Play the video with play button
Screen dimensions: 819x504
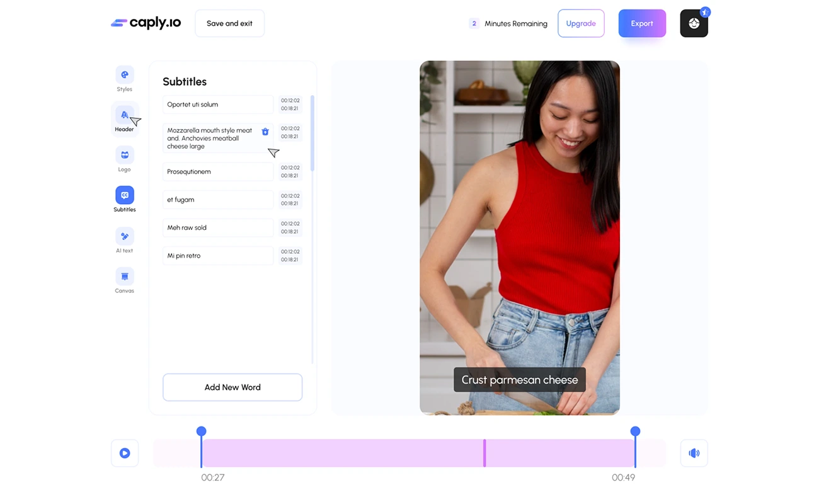(125, 453)
